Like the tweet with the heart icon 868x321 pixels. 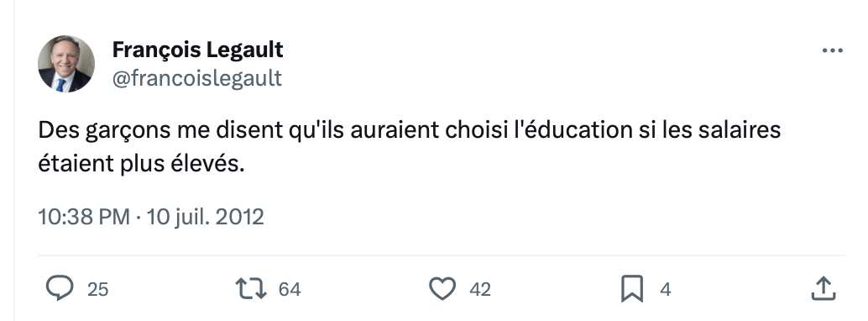(x=442, y=289)
